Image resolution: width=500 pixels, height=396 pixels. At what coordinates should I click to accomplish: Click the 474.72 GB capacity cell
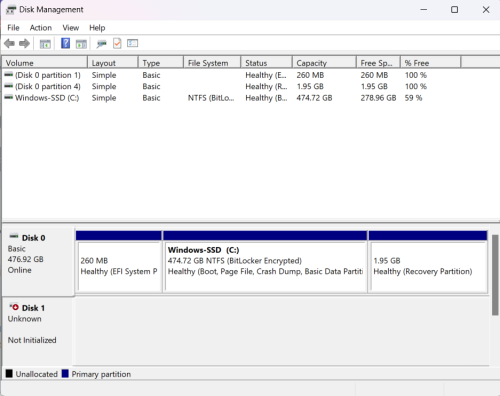point(314,98)
